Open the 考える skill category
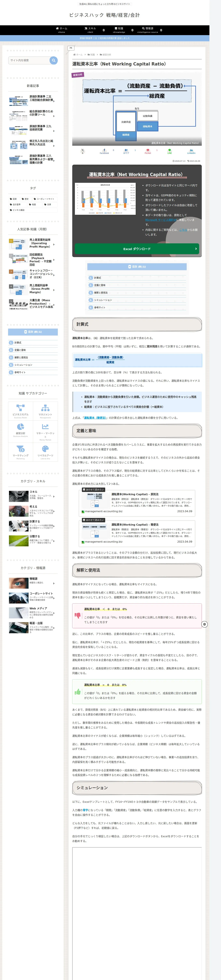 tap(32, 511)
